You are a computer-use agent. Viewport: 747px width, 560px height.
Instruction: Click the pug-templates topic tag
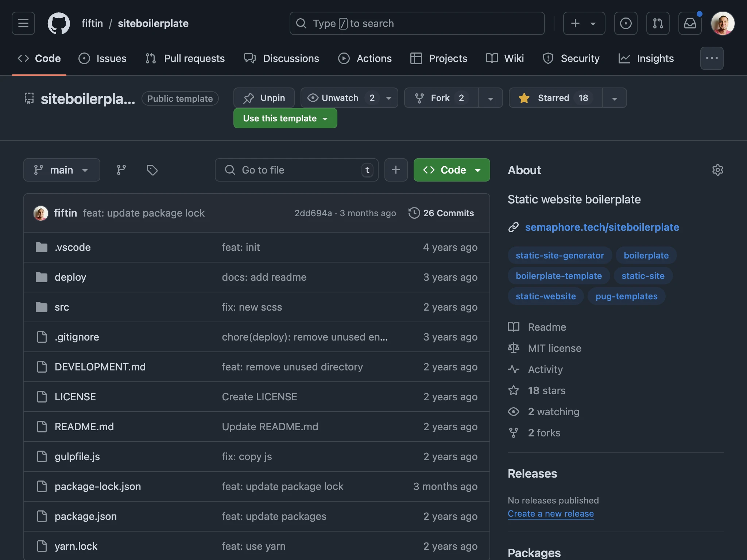[x=626, y=296]
